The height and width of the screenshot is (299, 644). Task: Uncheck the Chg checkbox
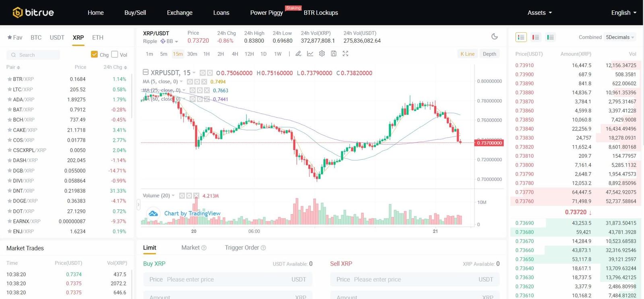point(94,54)
